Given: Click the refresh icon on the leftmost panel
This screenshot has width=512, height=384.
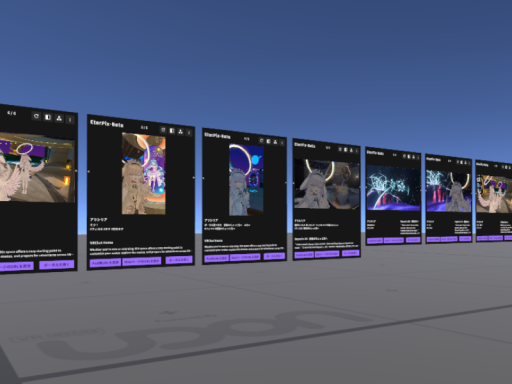Looking at the screenshot, I should click(36, 116).
